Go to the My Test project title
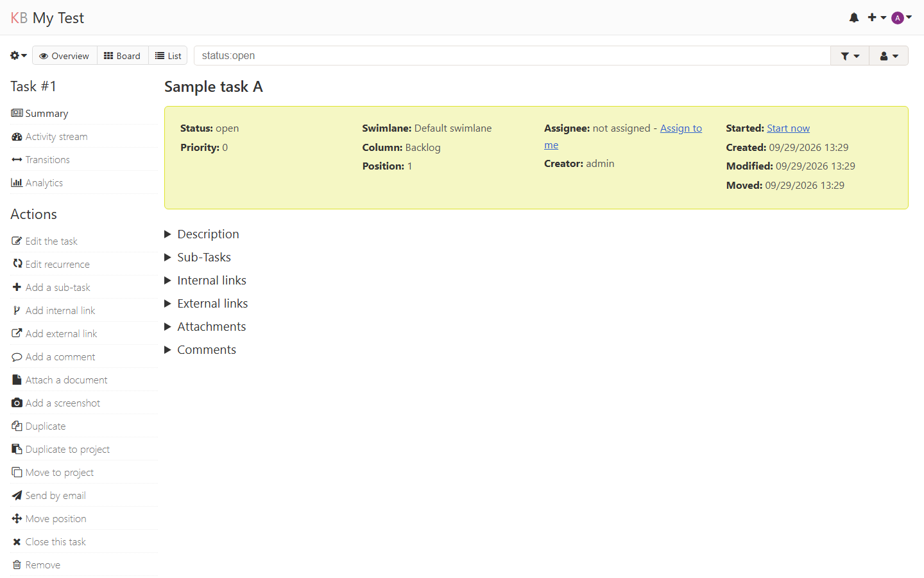 coord(58,18)
